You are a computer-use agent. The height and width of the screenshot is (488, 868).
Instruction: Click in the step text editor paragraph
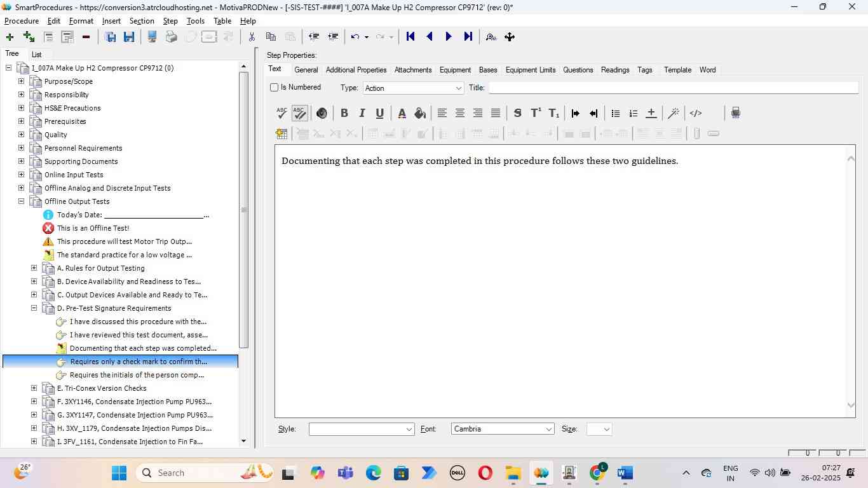[480, 161]
